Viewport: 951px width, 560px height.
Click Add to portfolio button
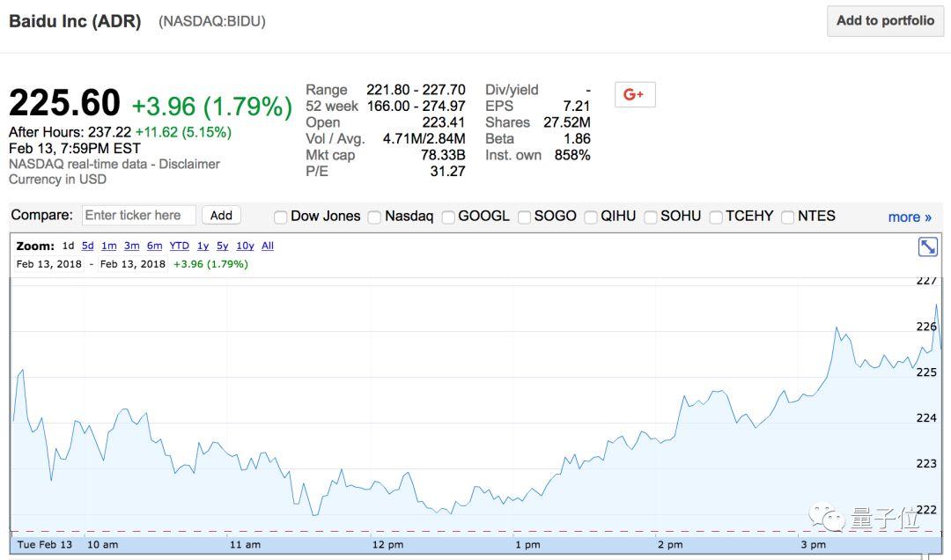point(885,21)
